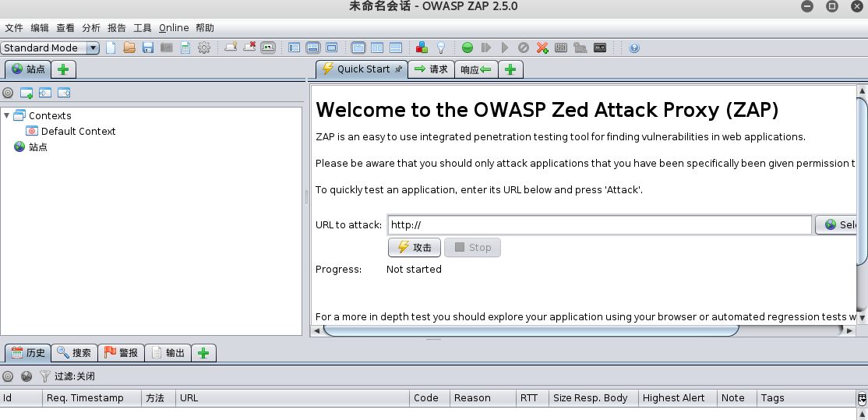
Task: Open the 查看 menu
Action: (65, 28)
